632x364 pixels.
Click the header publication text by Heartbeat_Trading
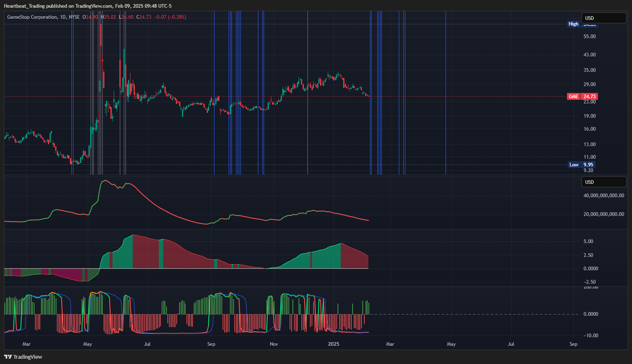(88, 6)
